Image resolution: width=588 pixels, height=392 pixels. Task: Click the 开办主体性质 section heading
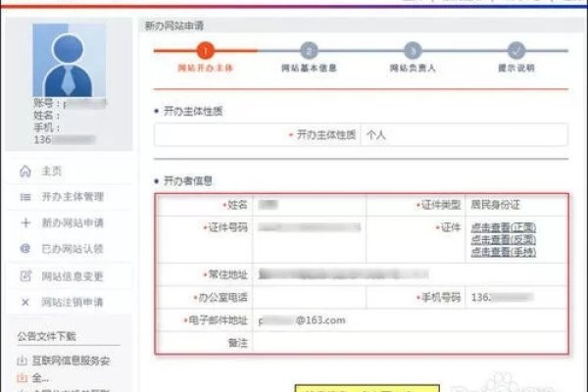click(x=193, y=112)
